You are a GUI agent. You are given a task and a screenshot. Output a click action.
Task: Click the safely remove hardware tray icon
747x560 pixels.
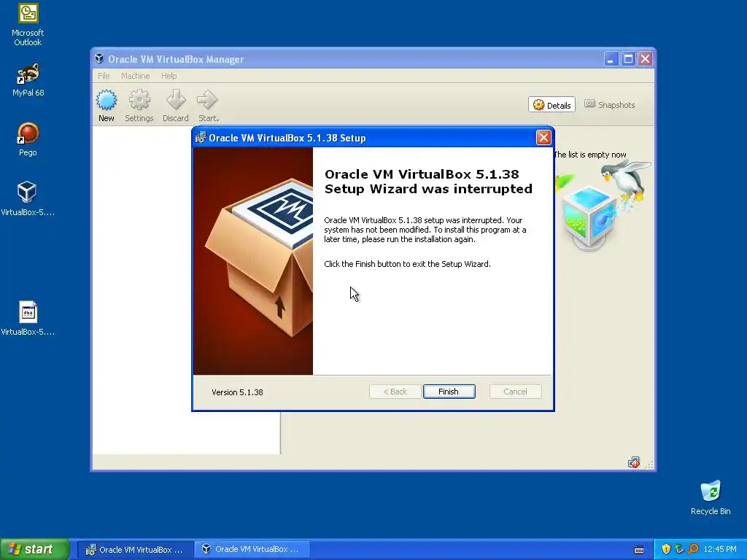click(x=679, y=549)
